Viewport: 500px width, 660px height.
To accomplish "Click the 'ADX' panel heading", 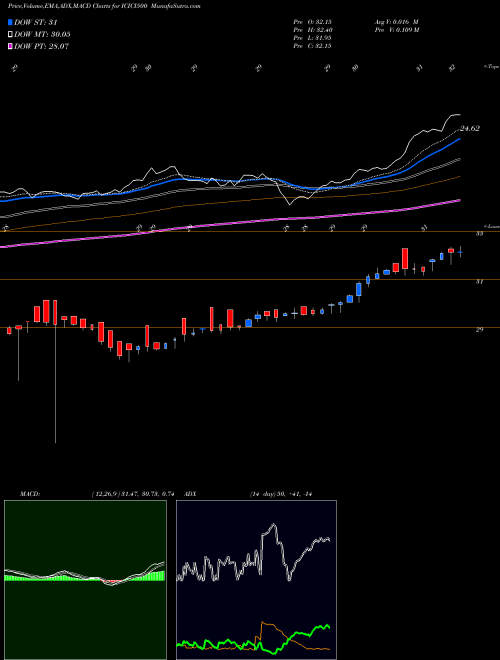I will coord(190,494).
